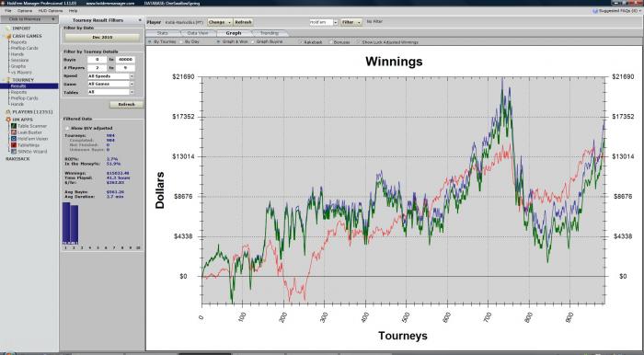Click the maximum # Players field
644x355 pixels.
point(125,68)
